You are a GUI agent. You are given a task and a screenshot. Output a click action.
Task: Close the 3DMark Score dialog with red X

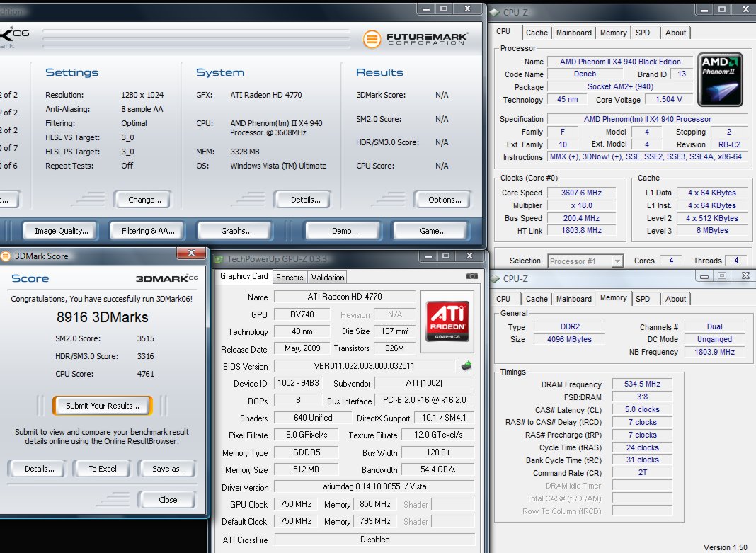tap(191, 253)
